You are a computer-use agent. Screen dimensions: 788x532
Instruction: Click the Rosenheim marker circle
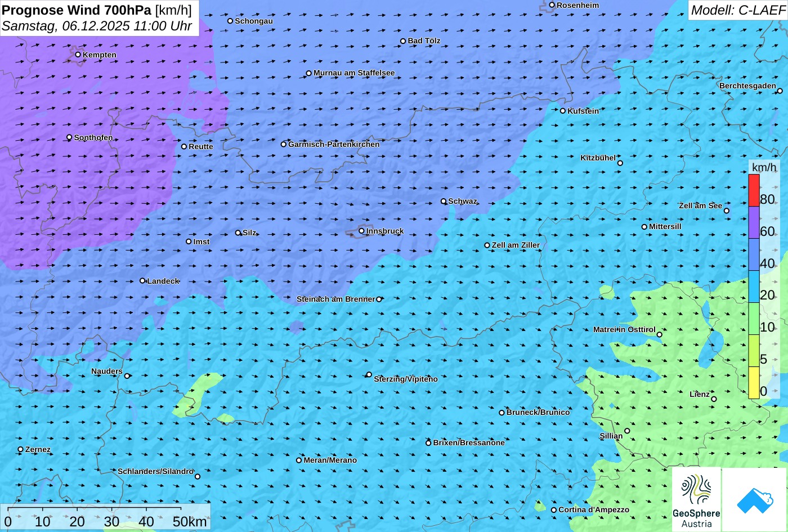(552, 5)
